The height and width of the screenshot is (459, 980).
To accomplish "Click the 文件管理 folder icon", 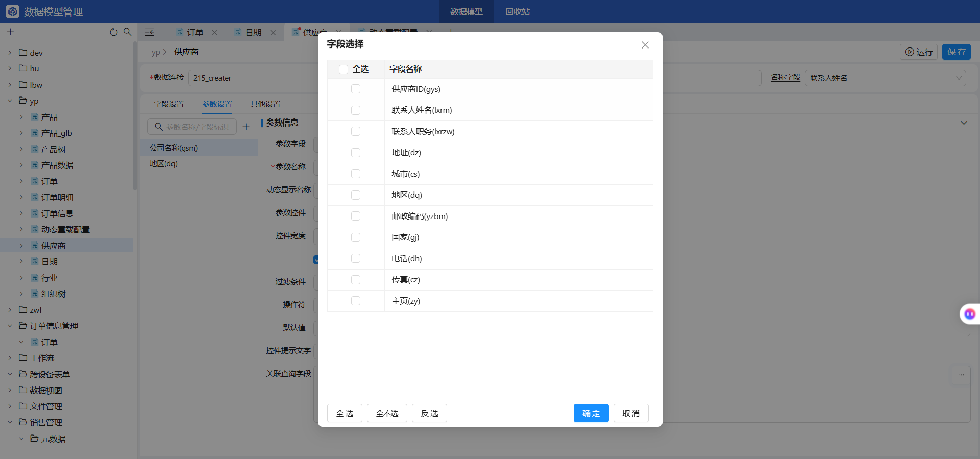I will click(x=23, y=406).
